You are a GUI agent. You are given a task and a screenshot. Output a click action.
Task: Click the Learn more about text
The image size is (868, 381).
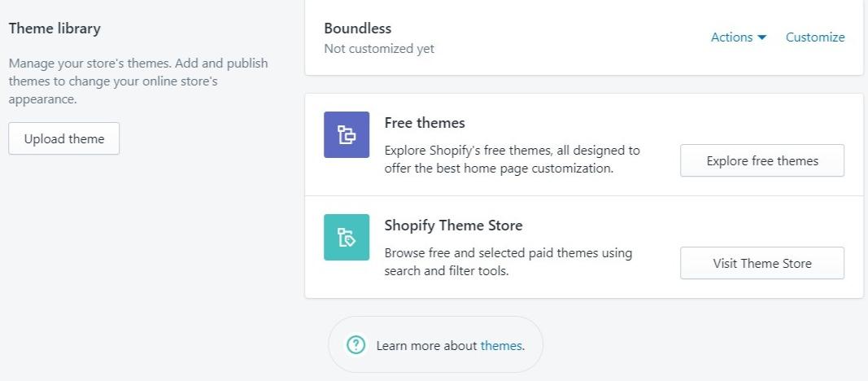(x=426, y=345)
